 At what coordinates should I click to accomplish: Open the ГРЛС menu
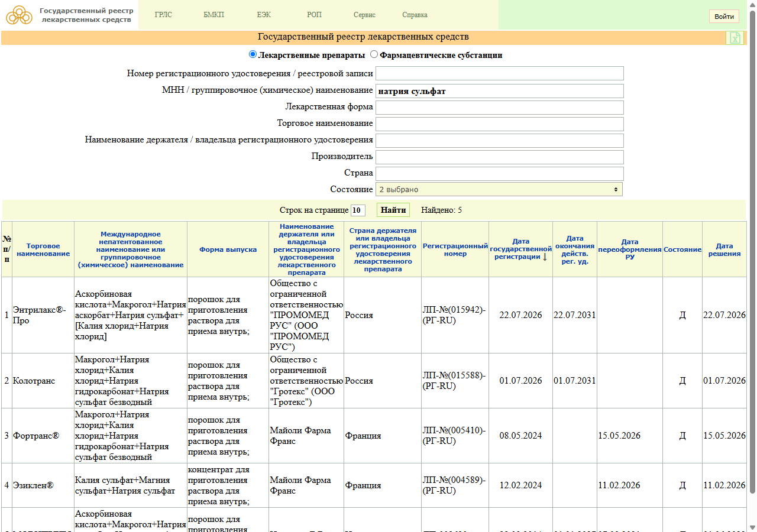163,15
